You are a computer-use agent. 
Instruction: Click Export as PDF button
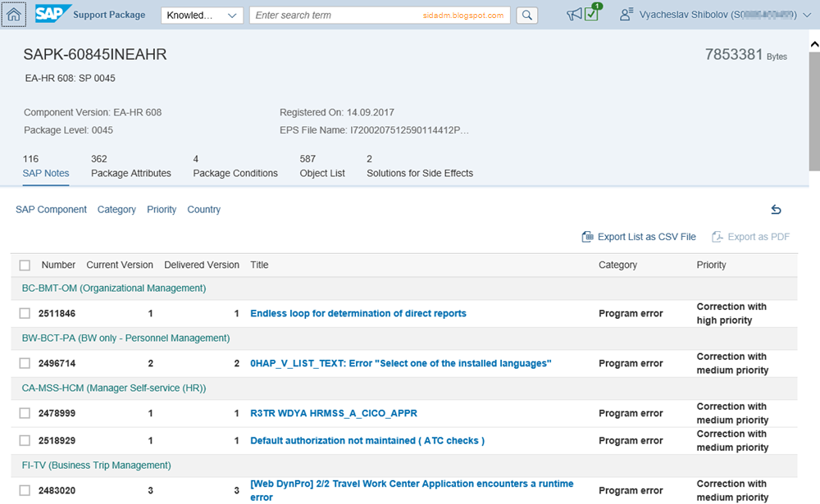750,237
